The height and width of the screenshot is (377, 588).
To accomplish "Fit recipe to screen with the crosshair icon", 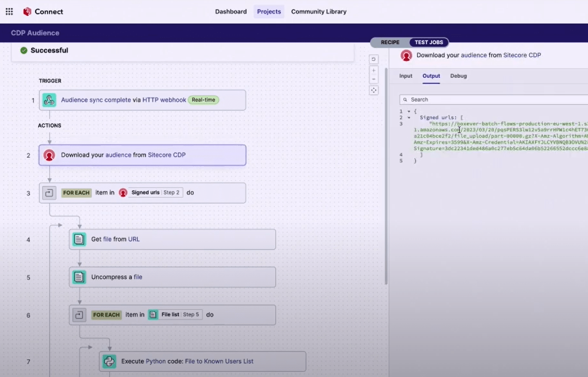I will click(x=374, y=90).
